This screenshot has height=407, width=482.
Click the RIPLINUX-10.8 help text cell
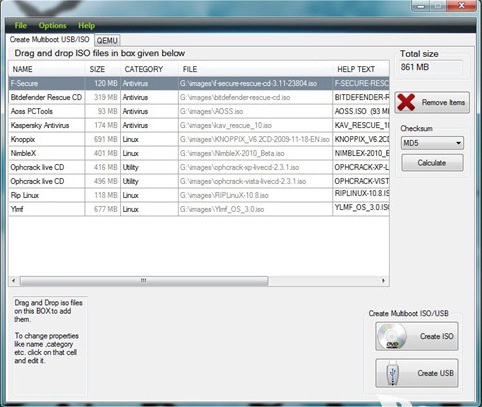(x=361, y=194)
